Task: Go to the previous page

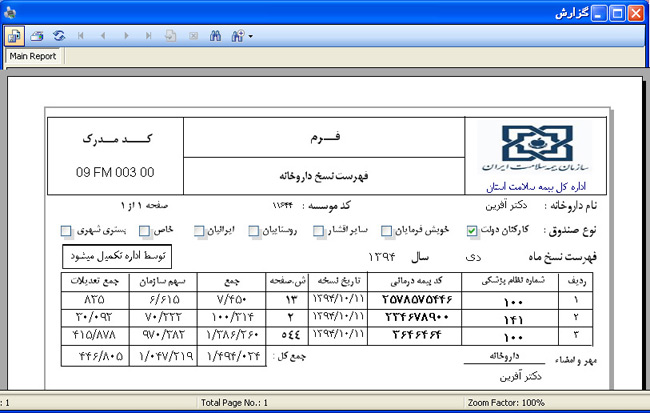Action: point(103,36)
